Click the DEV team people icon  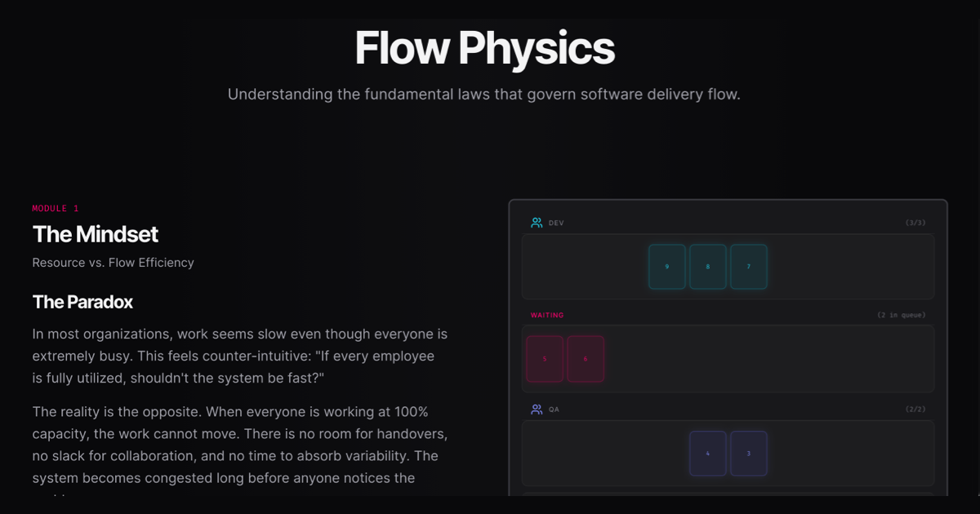(537, 223)
